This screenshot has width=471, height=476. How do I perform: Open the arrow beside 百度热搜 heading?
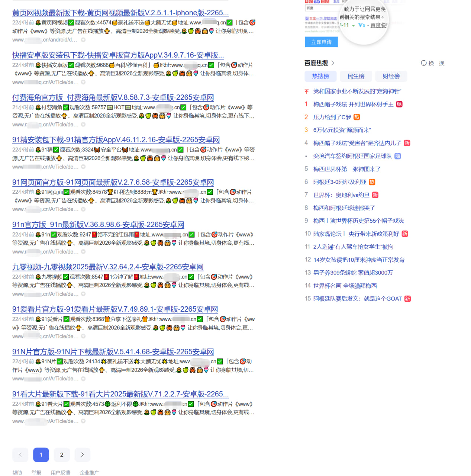click(333, 63)
